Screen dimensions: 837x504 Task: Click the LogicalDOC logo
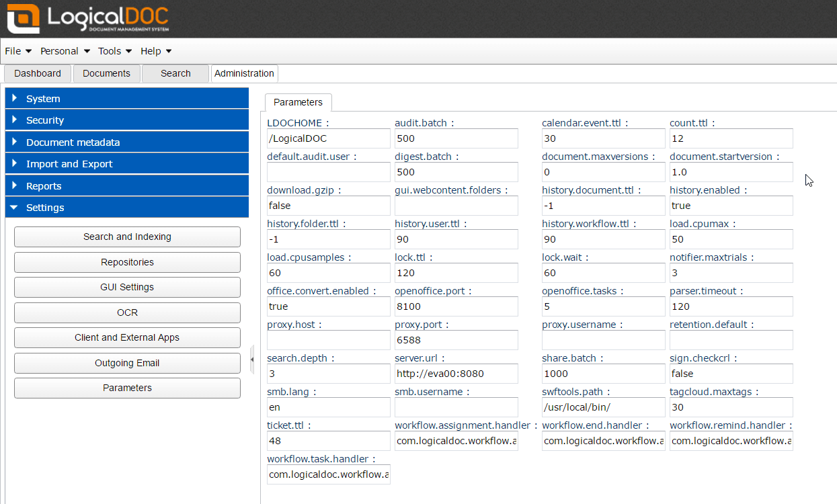89,19
